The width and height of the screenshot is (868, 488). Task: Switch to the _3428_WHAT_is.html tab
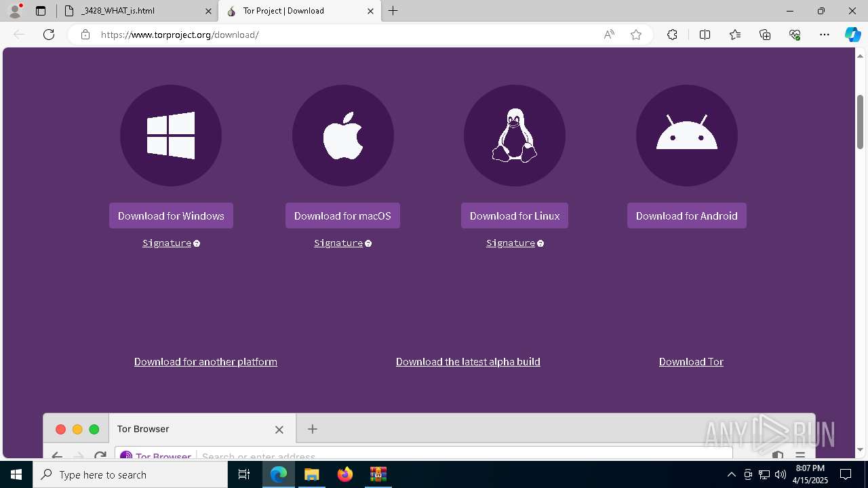click(x=138, y=11)
